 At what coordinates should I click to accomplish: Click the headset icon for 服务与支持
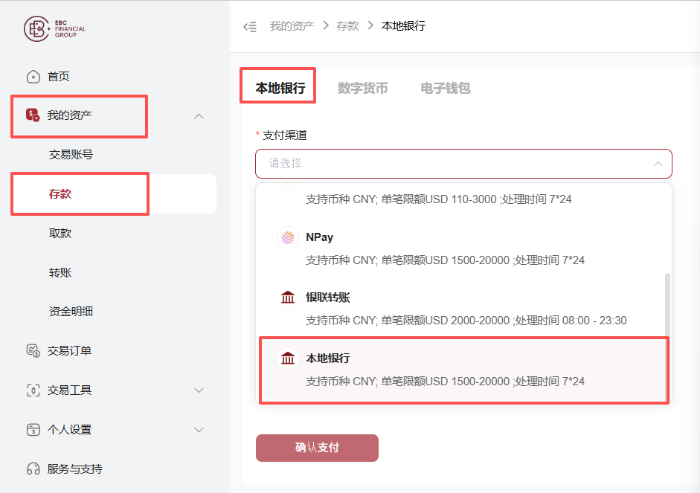point(33,469)
